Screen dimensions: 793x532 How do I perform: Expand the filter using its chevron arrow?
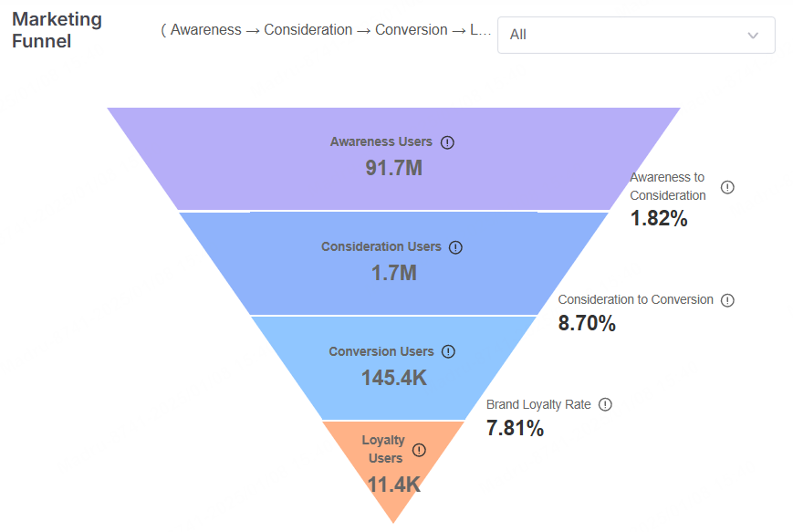[753, 36]
